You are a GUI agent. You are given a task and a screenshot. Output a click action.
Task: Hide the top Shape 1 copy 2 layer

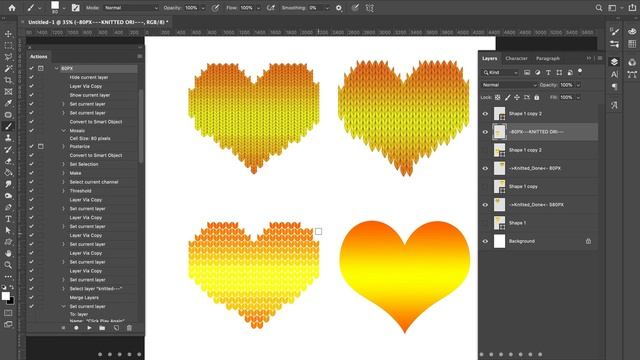tap(485, 114)
